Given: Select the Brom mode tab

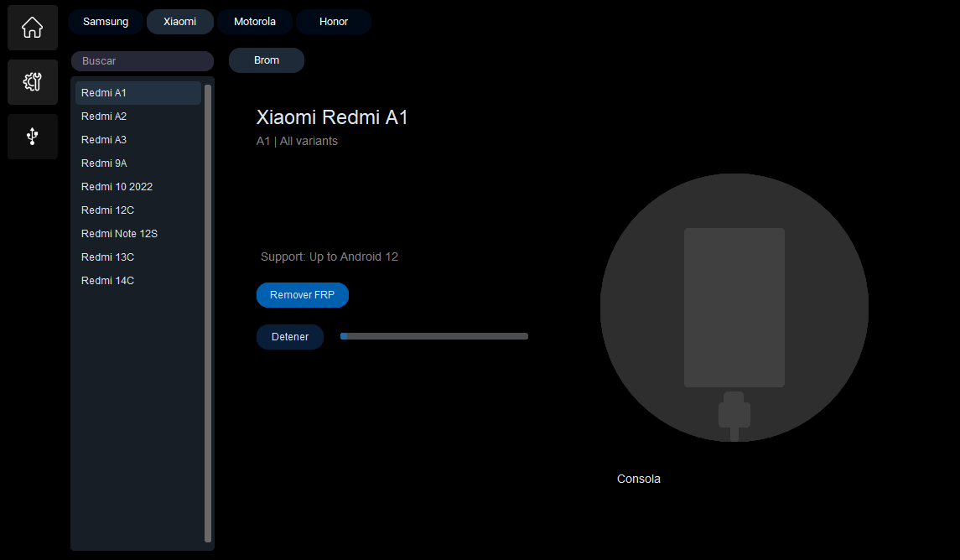Looking at the screenshot, I should pos(267,60).
